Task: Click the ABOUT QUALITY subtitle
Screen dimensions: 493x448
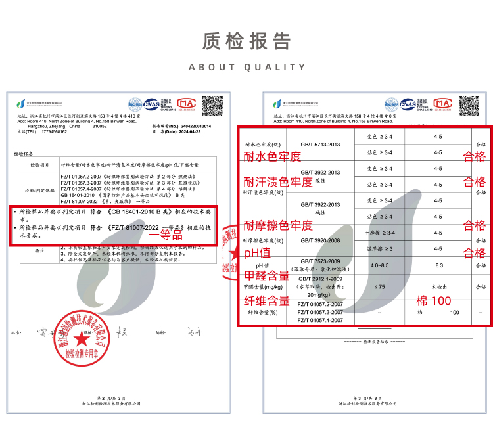Action: (246, 67)
